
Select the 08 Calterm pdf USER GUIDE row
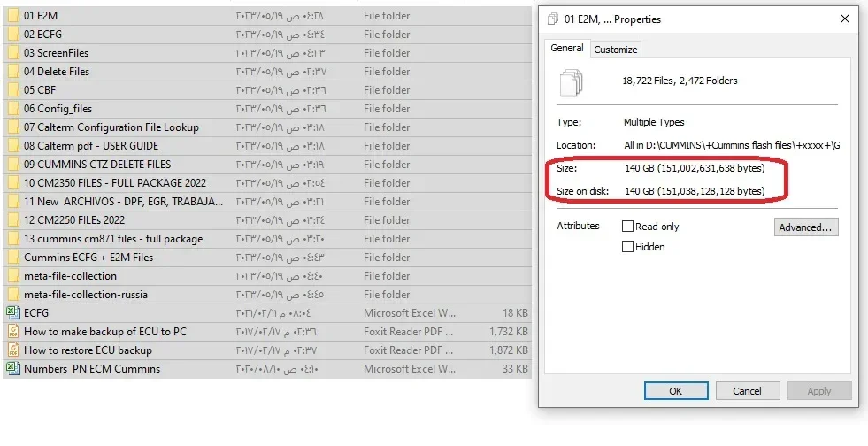91,146
